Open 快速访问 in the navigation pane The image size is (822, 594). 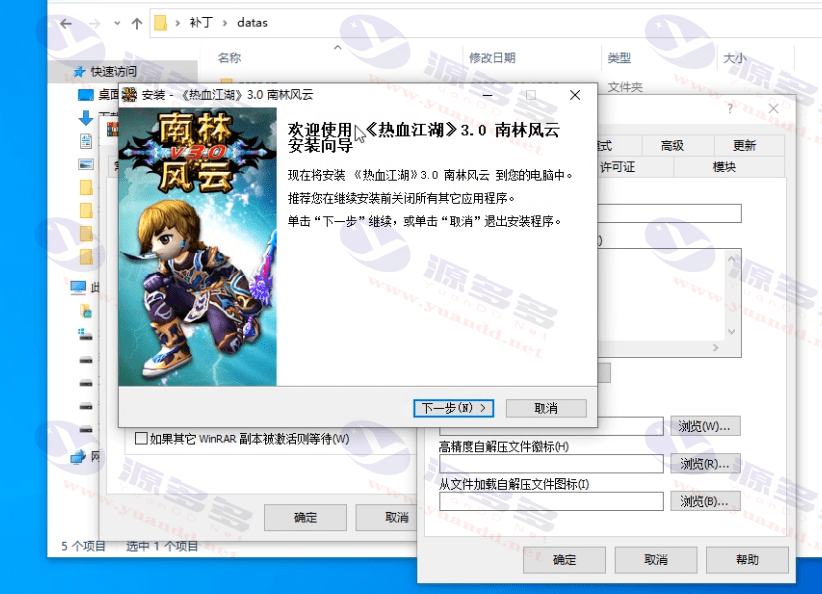(x=113, y=71)
